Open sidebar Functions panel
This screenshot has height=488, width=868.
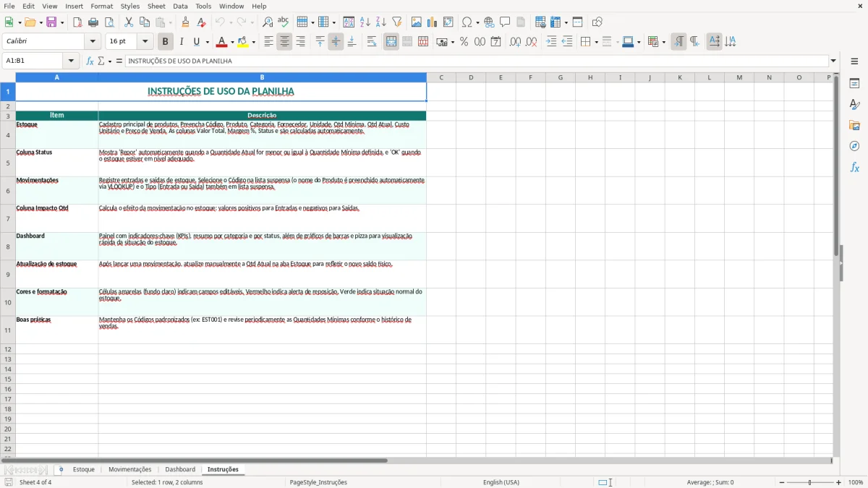click(854, 167)
